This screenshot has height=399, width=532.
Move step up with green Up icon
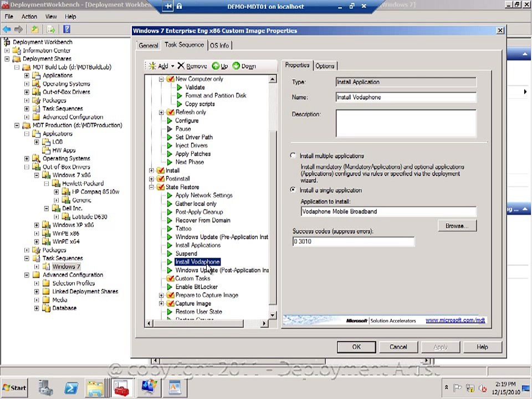216,66
